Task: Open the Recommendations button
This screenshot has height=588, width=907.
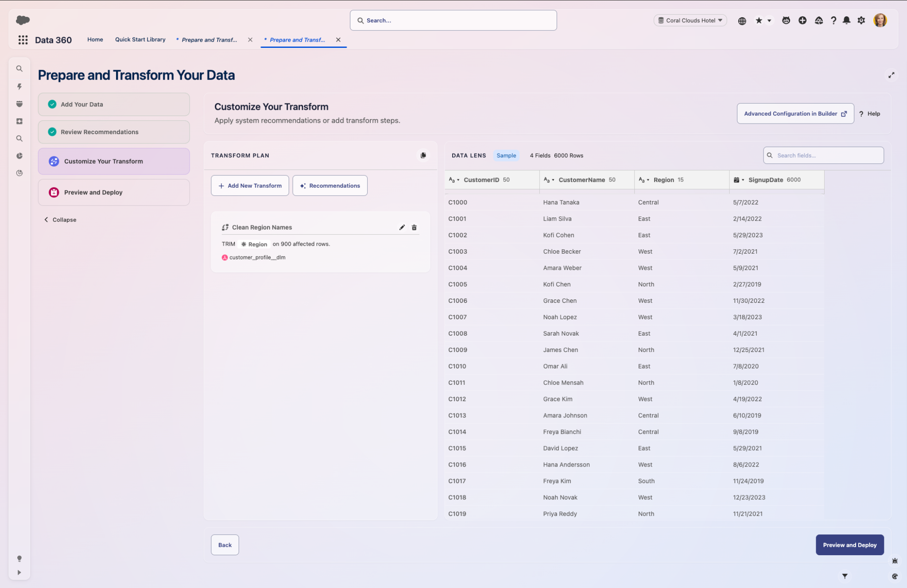Action: 330,186
